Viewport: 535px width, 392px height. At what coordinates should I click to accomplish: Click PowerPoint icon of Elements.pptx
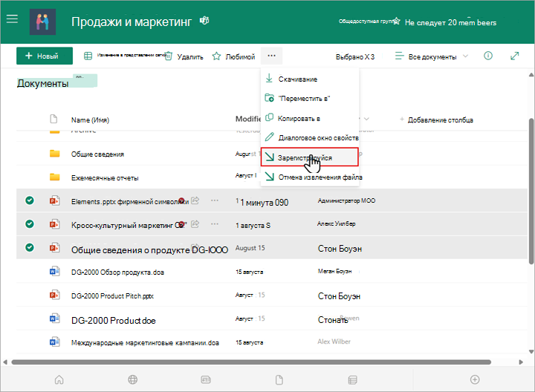coord(54,200)
